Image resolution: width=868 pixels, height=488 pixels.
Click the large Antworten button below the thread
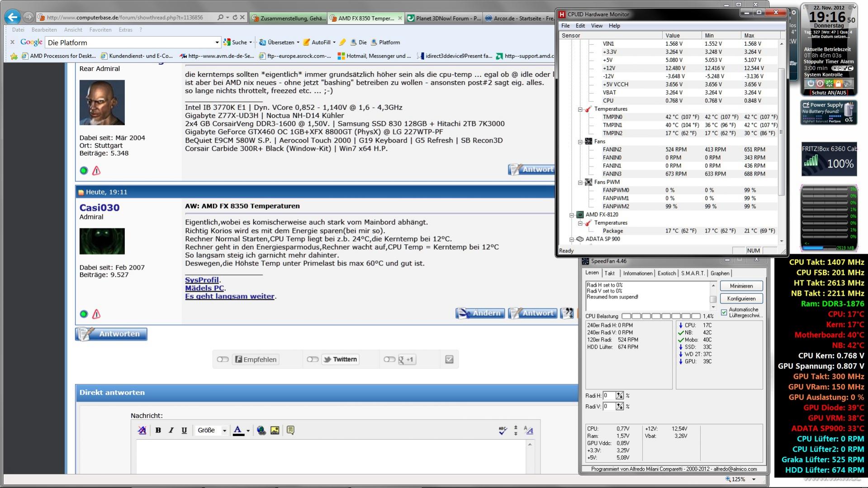[x=111, y=334]
